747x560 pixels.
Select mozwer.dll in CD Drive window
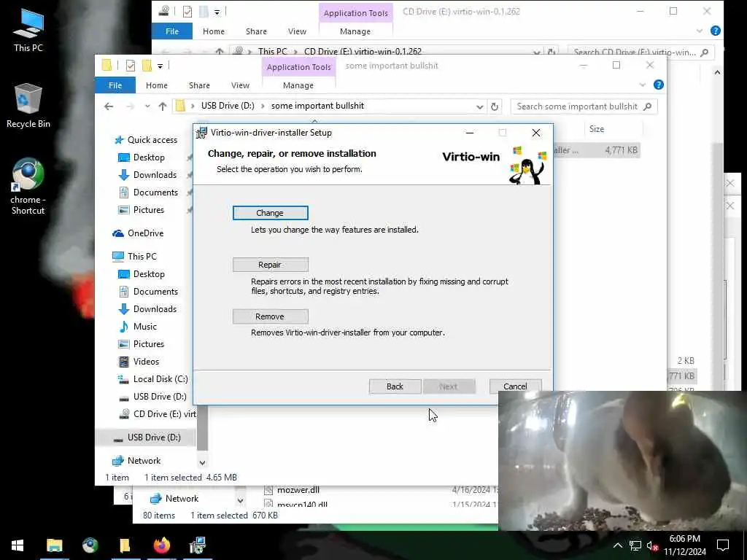[x=298, y=489]
